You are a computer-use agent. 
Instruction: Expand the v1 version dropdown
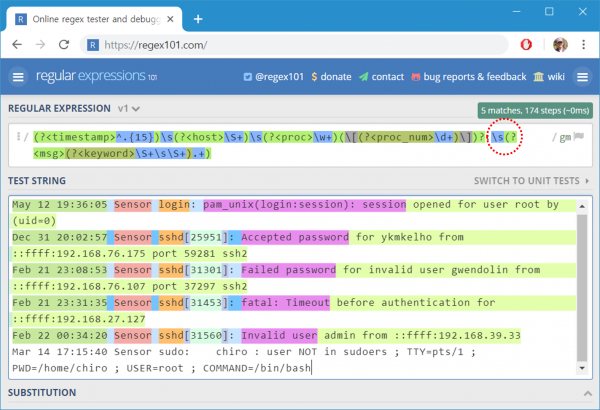(x=129, y=109)
